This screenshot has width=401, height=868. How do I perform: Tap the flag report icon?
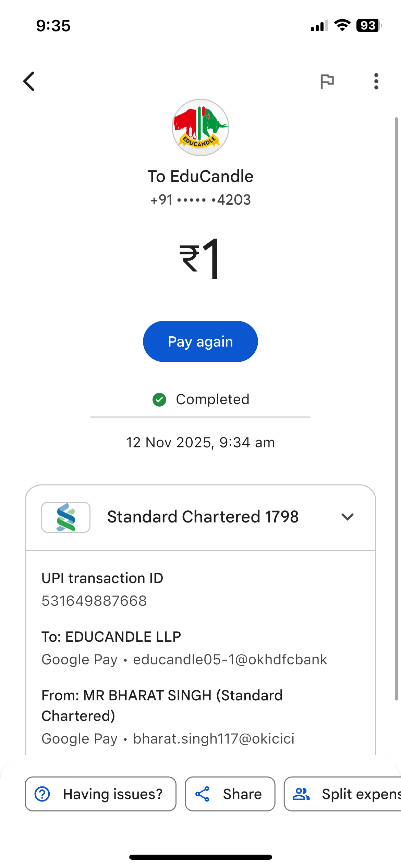[x=327, y=81]
